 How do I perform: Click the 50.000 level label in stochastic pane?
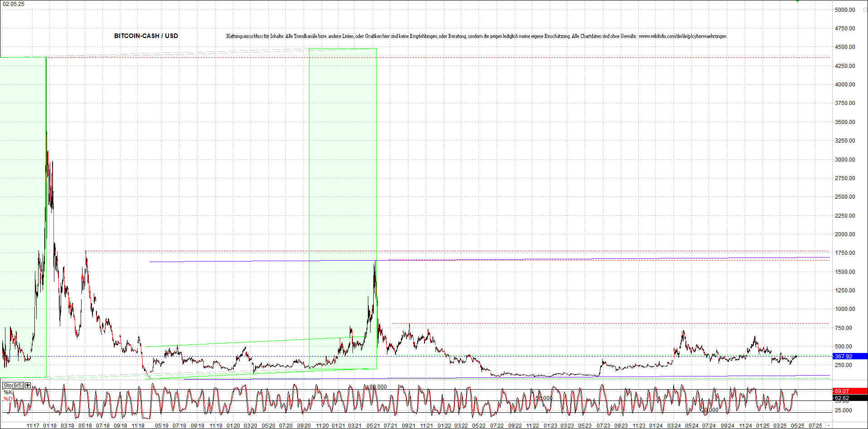(544, 398)
